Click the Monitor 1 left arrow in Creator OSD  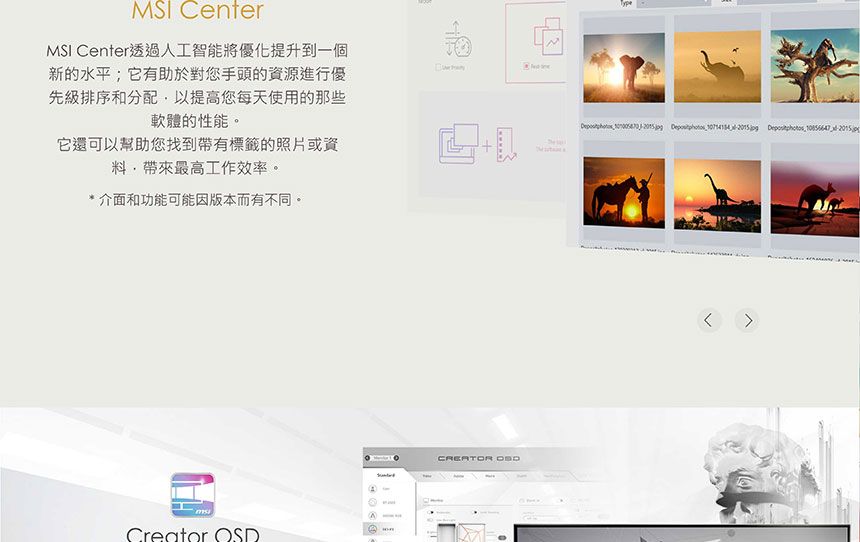coord(367,458)
